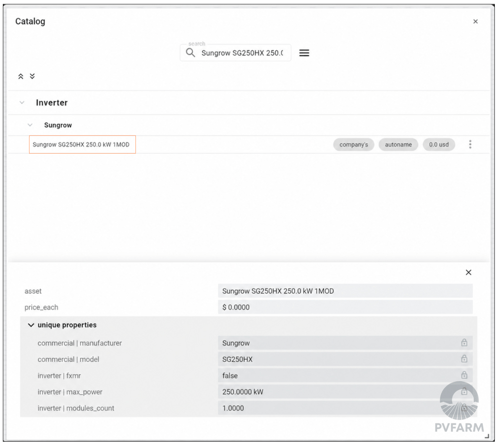The height and width of the screenshot is (445, 500).
Task: Click the 0.0 usd price chip
Action: [x=439, y=145]
